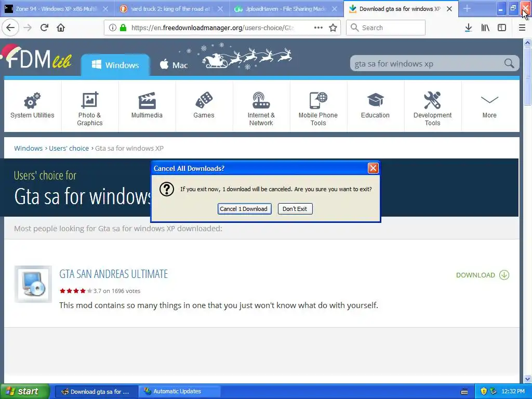Click scrollbar up arrow
The width and height of the screenshot is (532, 399).
527,43
